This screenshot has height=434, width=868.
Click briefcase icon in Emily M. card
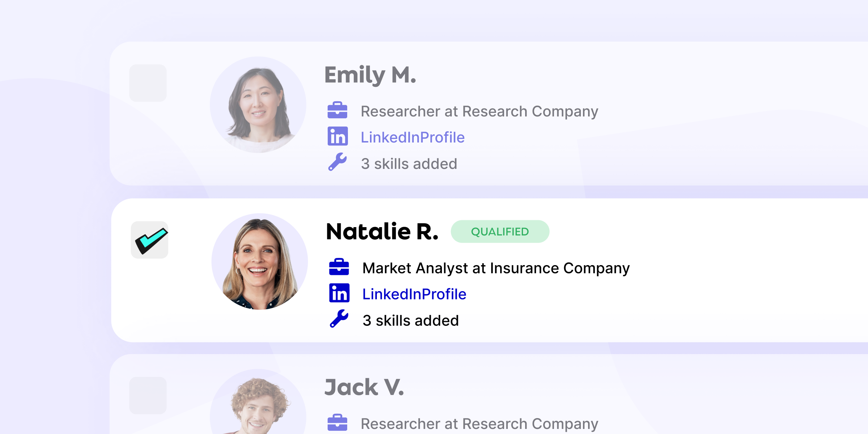tap(337, 110)
